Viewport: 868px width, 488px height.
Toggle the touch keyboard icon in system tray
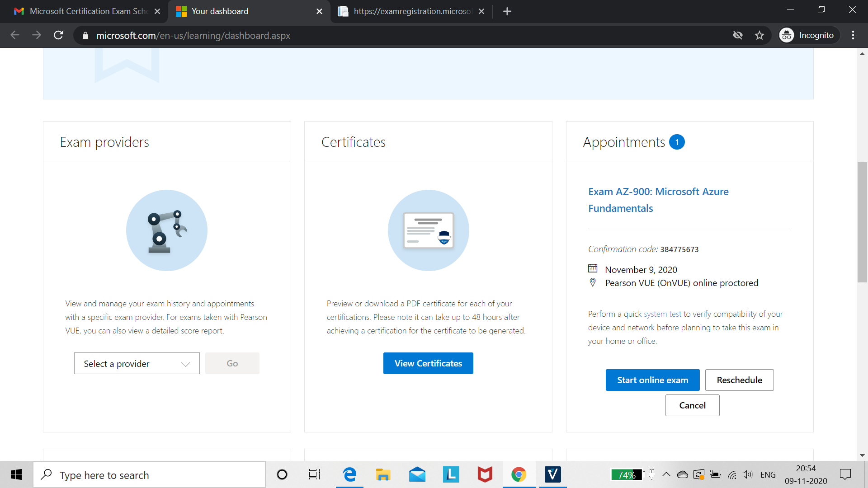(x=651, y=474)
